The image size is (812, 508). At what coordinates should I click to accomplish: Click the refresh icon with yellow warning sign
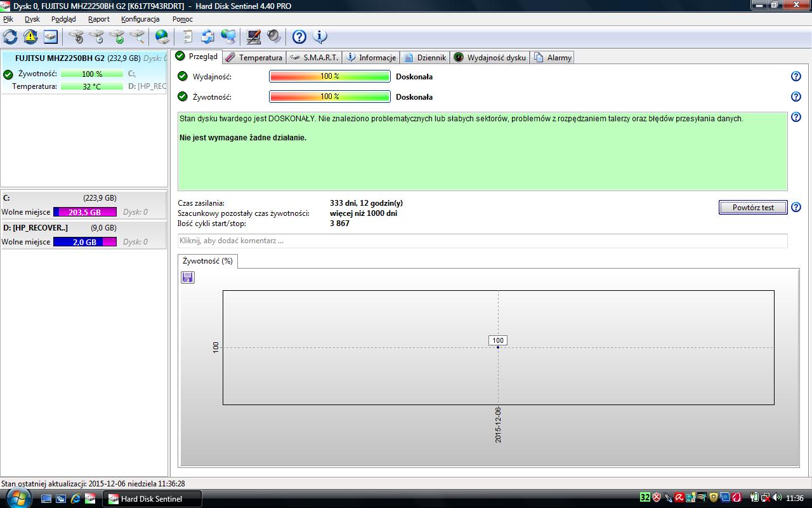(x=30, y=36)
